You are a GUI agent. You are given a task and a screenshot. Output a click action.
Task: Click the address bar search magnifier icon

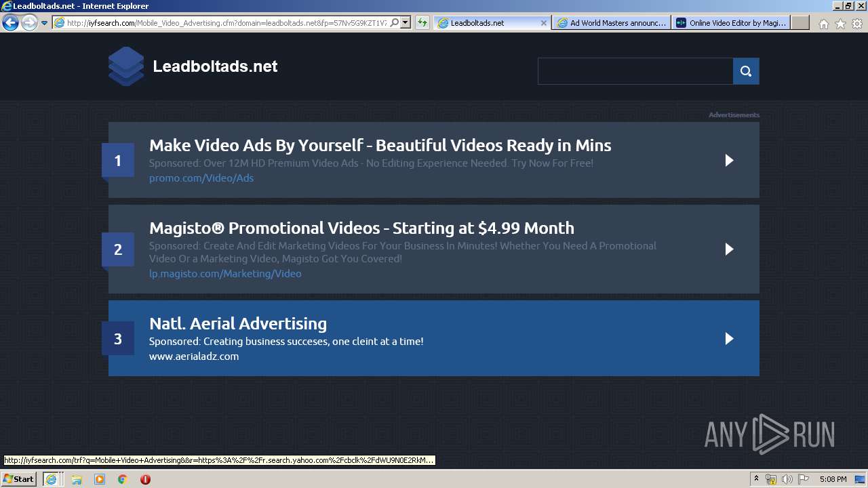point(395,23)
